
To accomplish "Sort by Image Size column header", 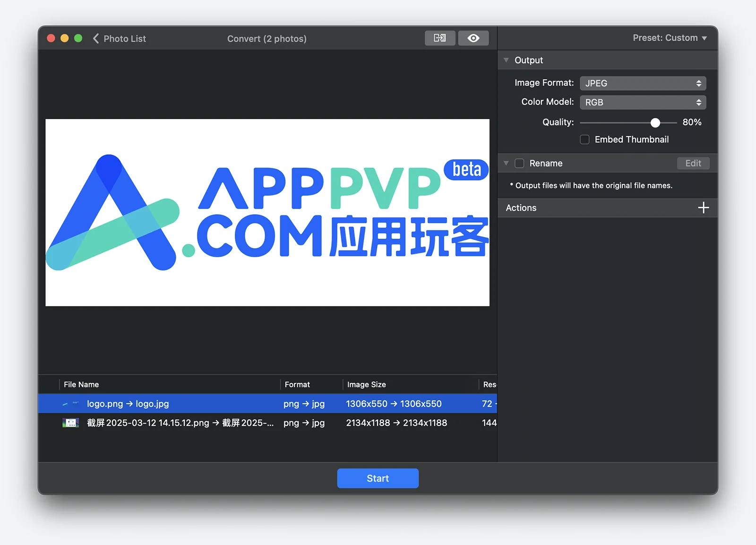I will 366,384.
